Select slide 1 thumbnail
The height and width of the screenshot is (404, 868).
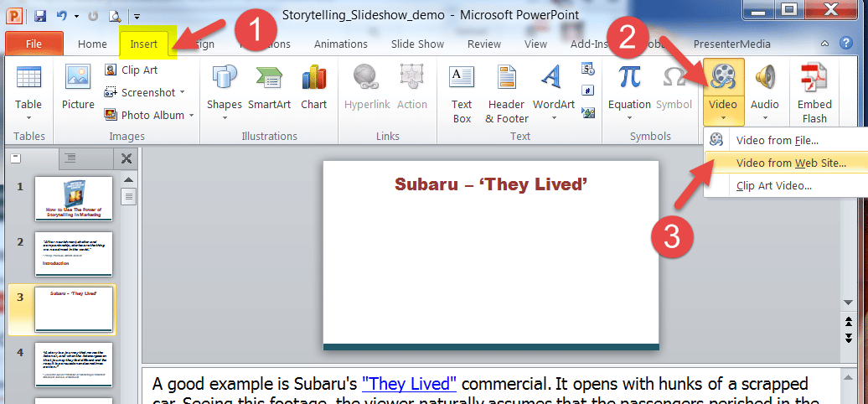[x=74, y=199]
